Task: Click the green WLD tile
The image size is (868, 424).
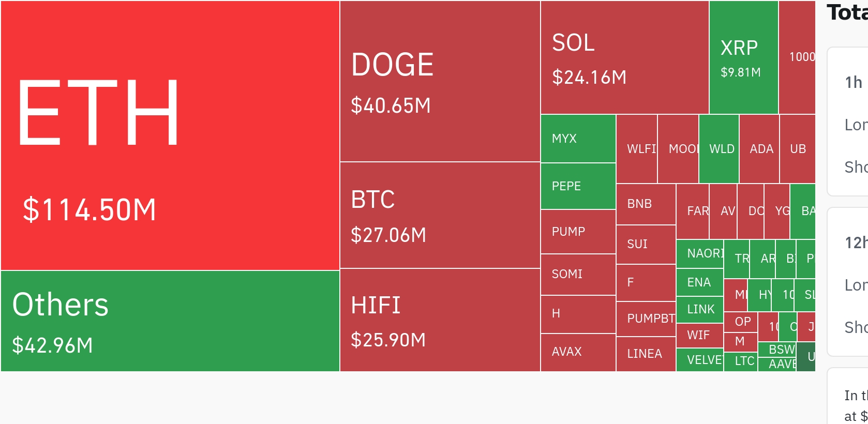Action: click(719, 149)
